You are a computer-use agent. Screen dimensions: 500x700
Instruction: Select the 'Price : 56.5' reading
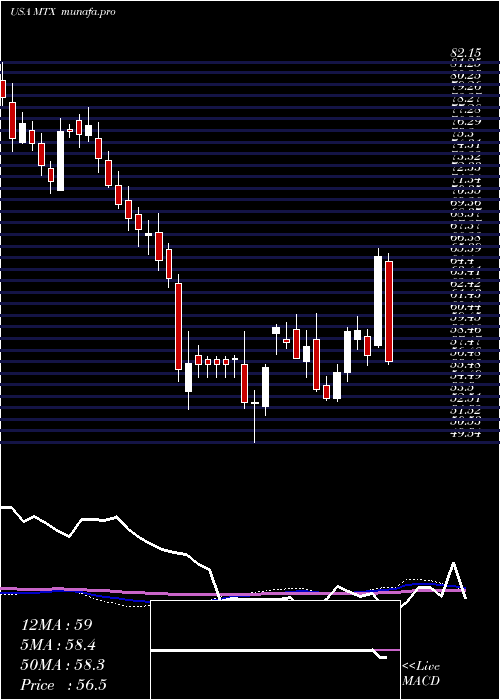coord(64,685)
